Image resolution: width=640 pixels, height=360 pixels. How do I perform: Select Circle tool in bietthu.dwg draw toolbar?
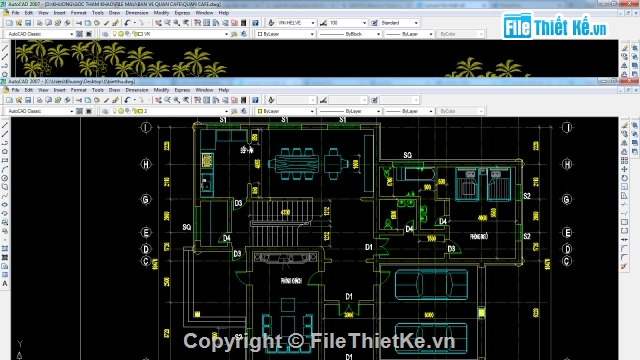pos(5,178)
